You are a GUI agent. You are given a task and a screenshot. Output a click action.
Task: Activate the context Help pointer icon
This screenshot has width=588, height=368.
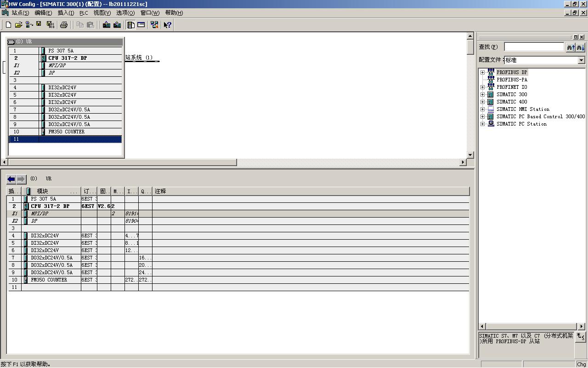click(x=167, y=25)
